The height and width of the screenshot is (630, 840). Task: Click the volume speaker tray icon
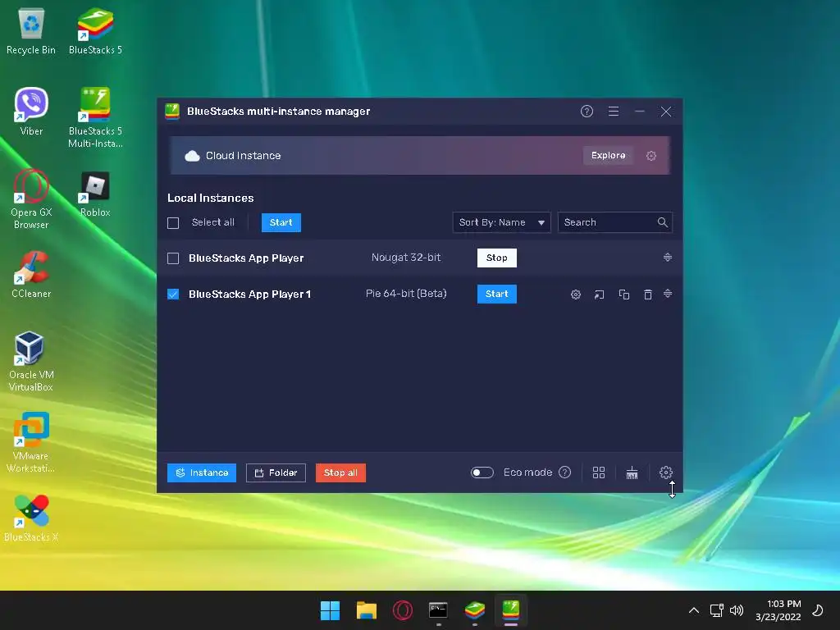coord(737,610)
